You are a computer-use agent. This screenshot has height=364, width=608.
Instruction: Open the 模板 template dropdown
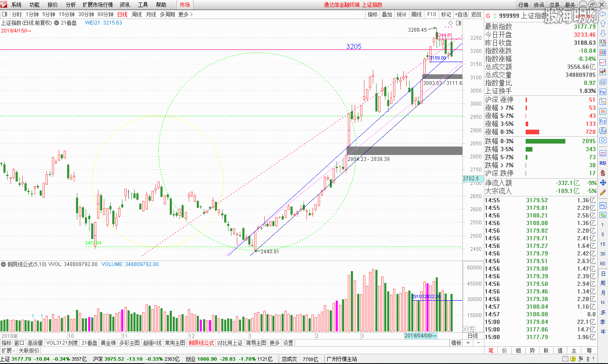point(456,343)
